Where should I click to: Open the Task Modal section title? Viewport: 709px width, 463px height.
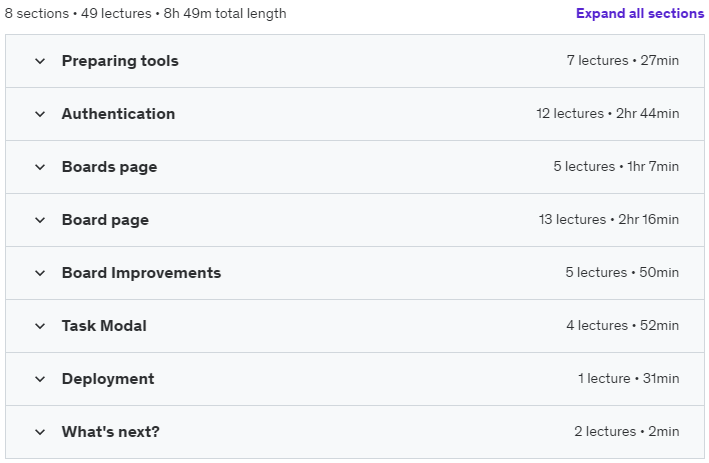pyautogui.click(x=104, y=326)
